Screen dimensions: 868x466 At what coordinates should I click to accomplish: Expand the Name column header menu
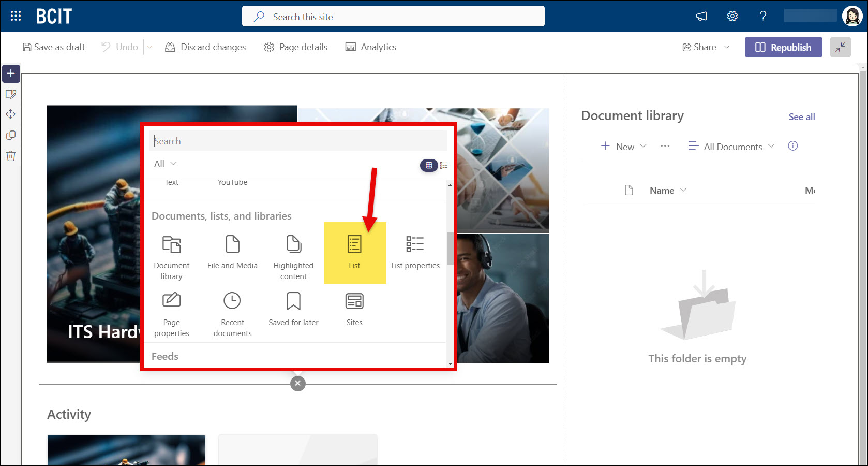668,191
